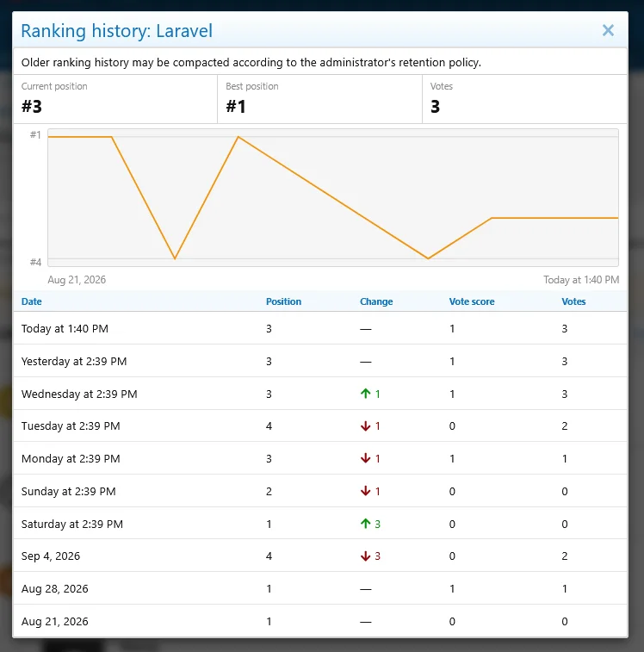This screenshot has height=652, width=644.
Task: Select 'Yesterday at 2:39 PM' date cell
Action: [74, 362]
